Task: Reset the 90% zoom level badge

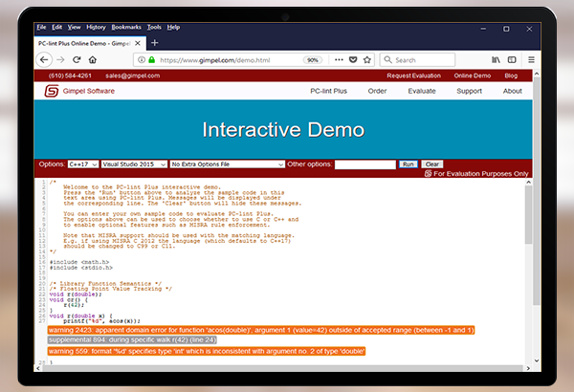Action: 312,60
